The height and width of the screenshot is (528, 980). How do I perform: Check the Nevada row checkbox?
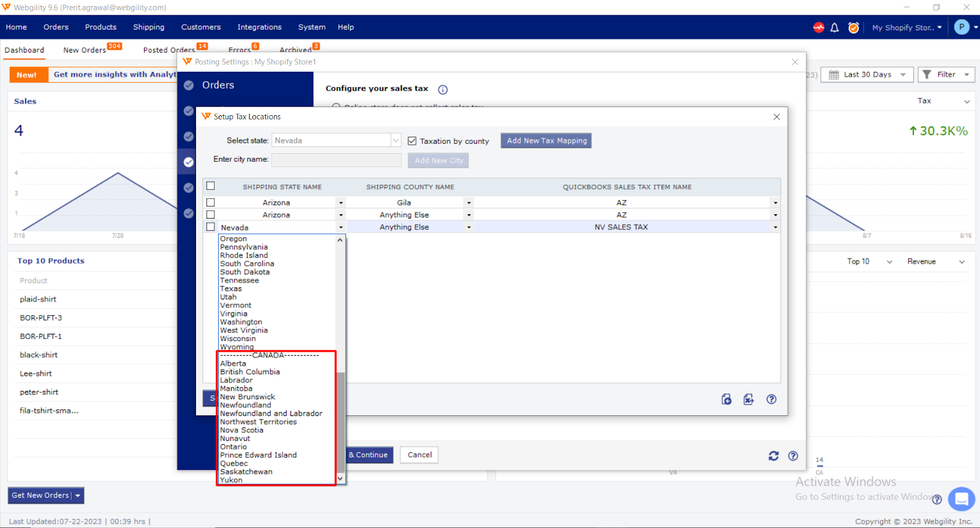pyautogui.click(x=211, y=227)
